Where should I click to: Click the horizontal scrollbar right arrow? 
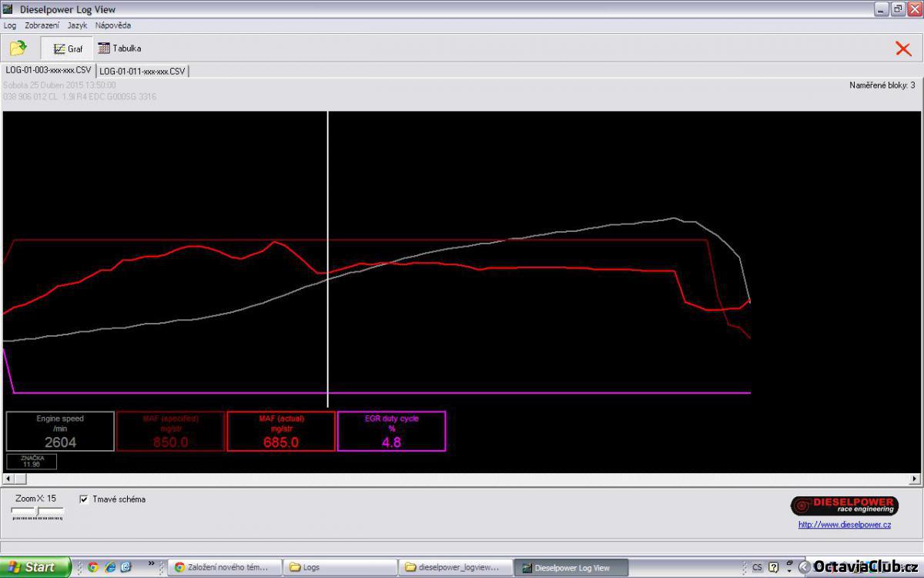point(915,479)
